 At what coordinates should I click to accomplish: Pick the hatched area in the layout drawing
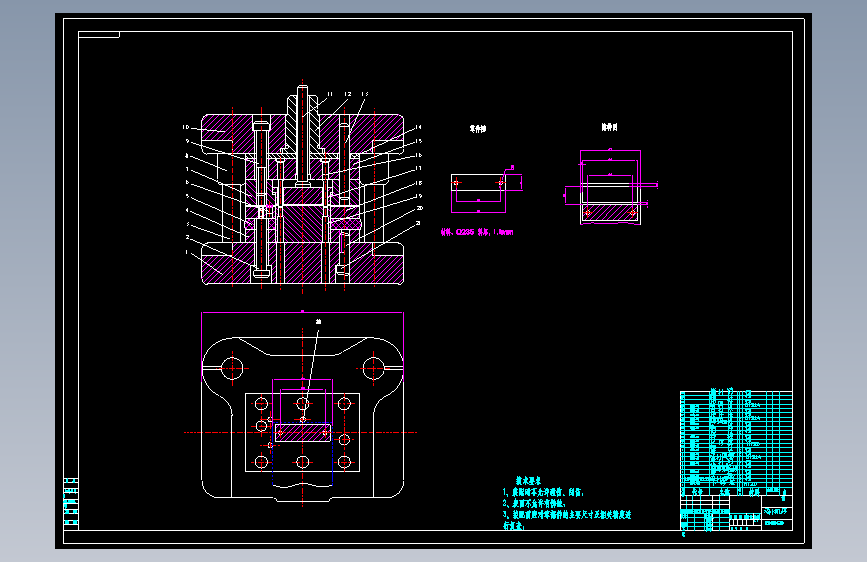610,212
